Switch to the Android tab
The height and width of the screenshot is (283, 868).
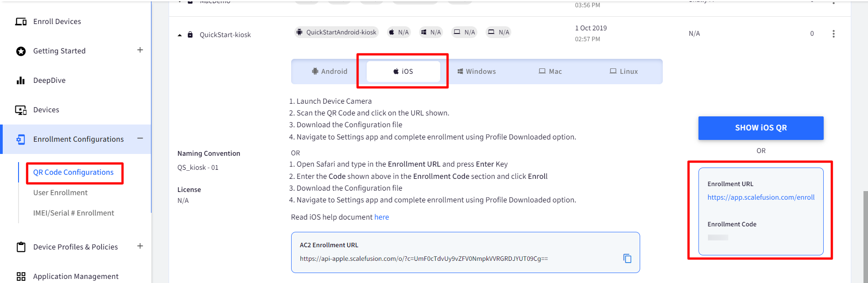[330, 72]
